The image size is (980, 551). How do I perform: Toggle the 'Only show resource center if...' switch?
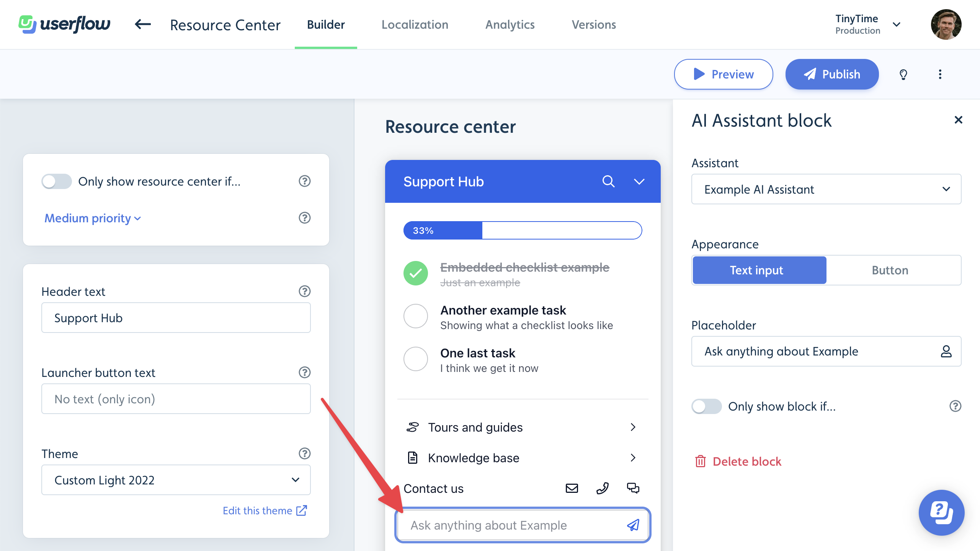[x=57, y=180]
